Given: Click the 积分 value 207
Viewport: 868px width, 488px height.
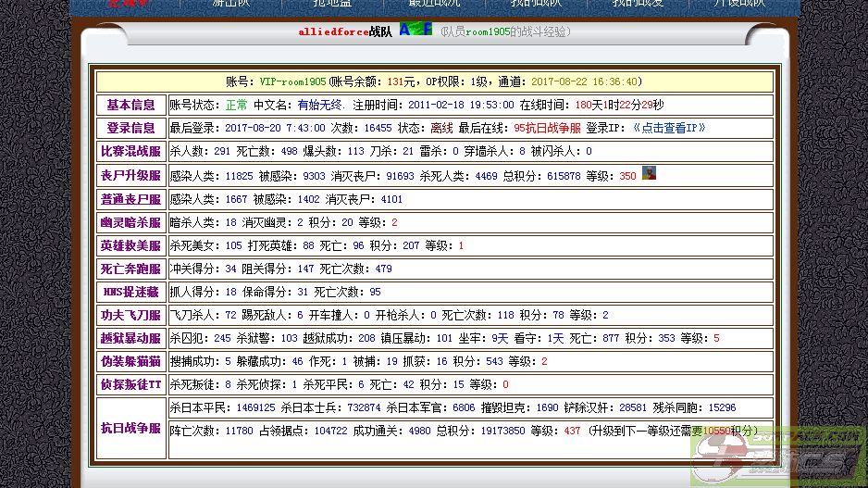Looking at the screenshot, I should point(411,245).
